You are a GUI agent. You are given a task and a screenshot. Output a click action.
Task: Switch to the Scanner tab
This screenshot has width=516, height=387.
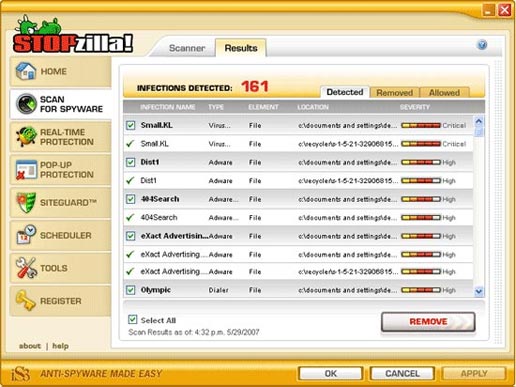187,48
